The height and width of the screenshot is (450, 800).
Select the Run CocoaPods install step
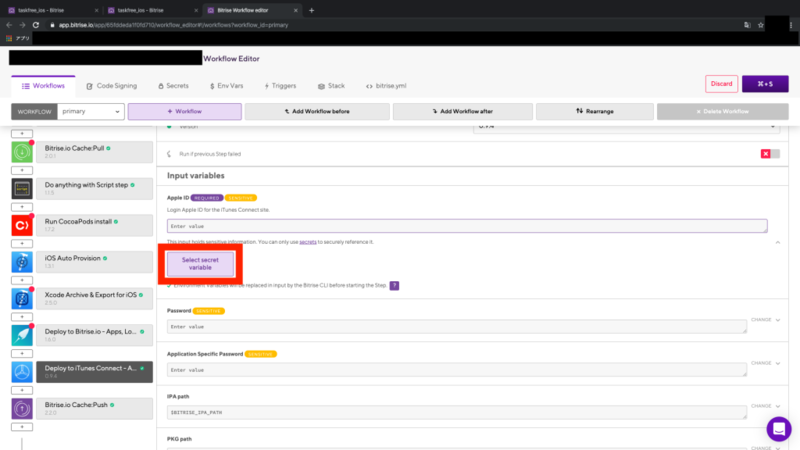click(94, 225)
